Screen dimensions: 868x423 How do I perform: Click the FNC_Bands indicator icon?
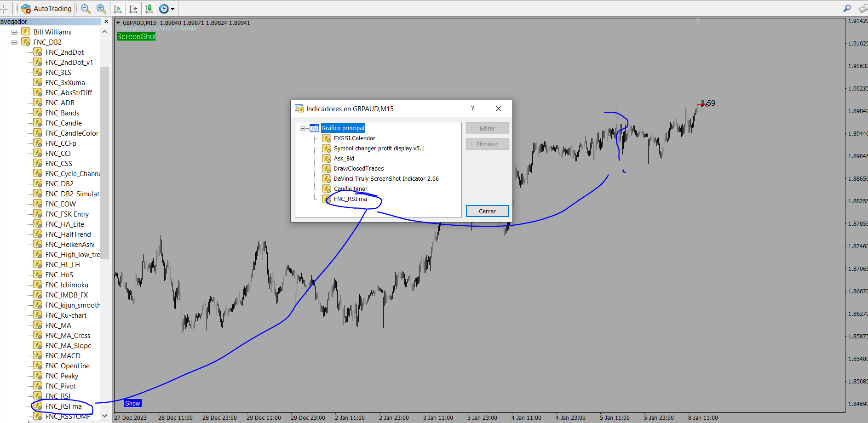point(38,113)
